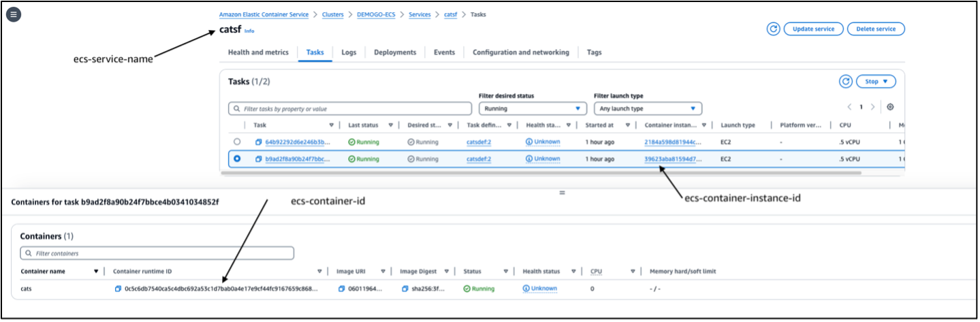Refresh the Tasks list using the icon beside Stop
This screenshot has width=980, height=322.
click(846, 81)
